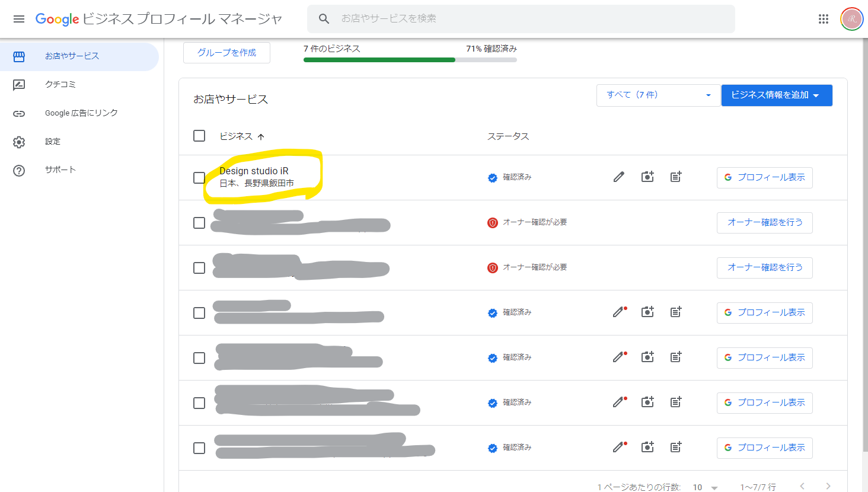Image resolution: width=868 pixels, height=492 pixels.
Task: Open the すべて（7 件） filter dropdown
Action: tap(658, 95)
